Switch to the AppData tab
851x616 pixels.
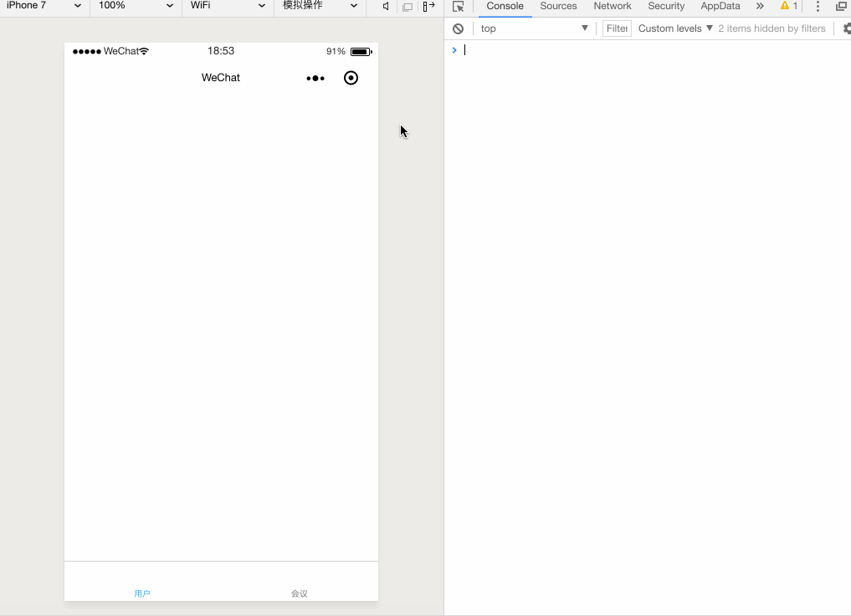tap(720, 7)
